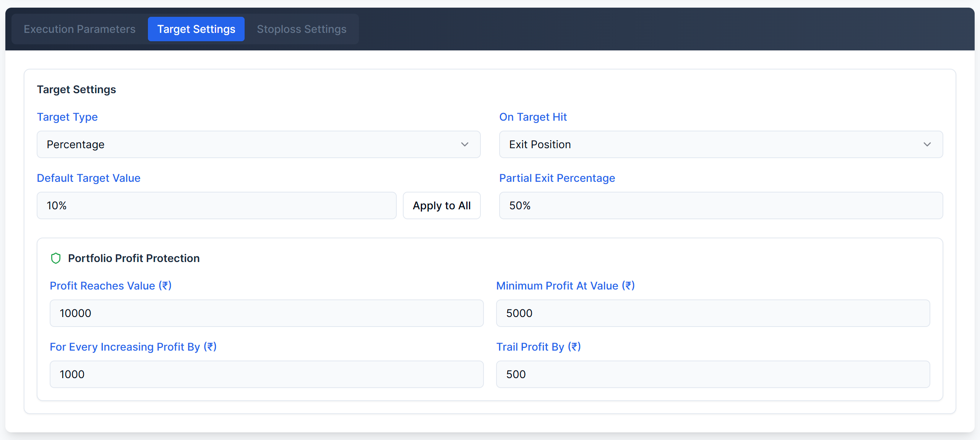Click the Profit Reaches Value (₹) label
Viewport: 980px width, 440px height.
pyautogui.click(x=111, y=286)
